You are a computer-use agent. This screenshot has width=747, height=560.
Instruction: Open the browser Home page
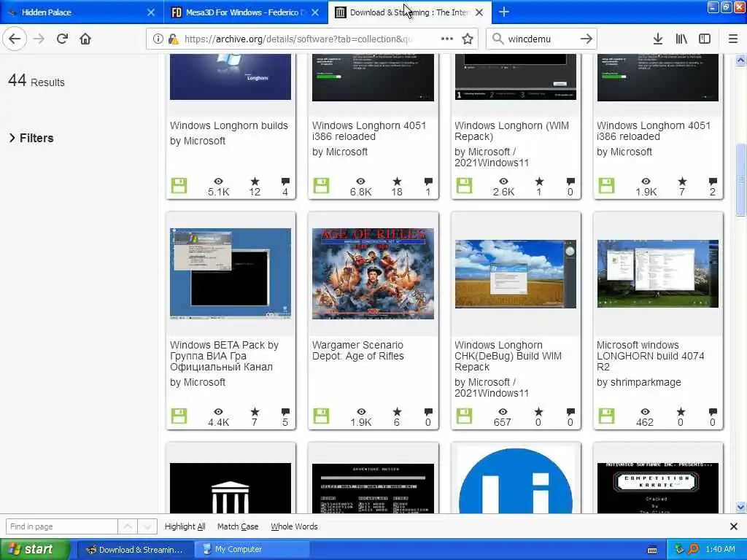click(85, 39)
